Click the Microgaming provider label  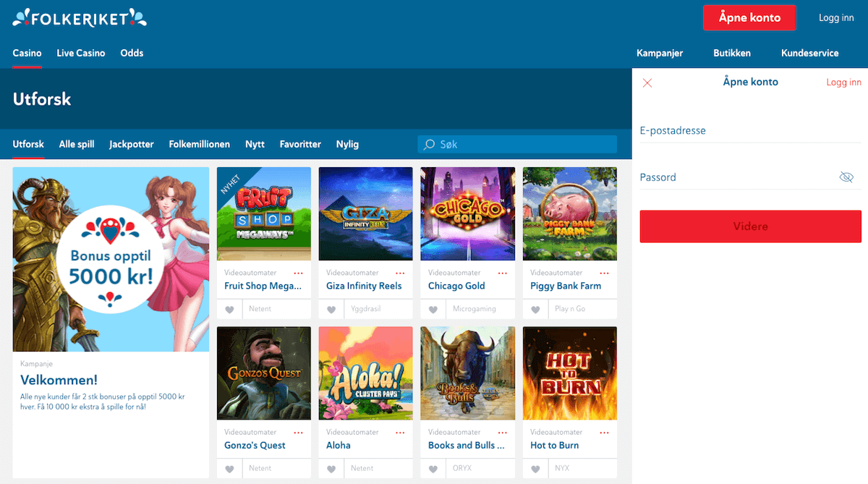click(475, 309)
